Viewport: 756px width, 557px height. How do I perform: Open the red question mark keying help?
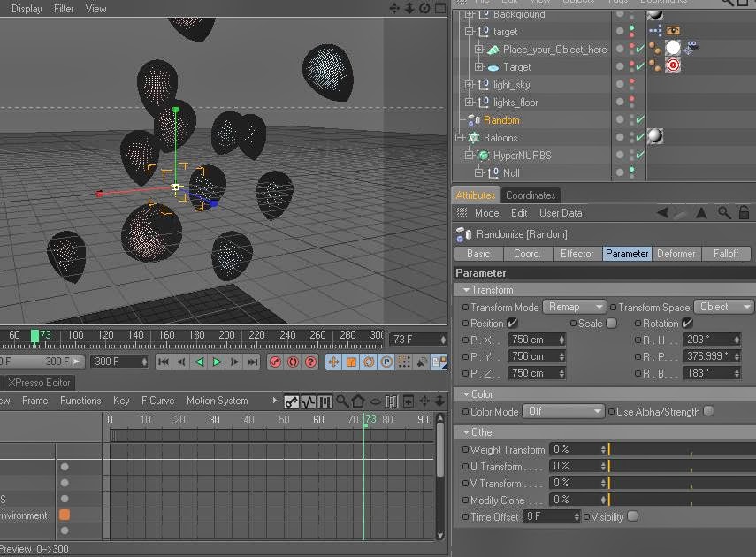(311, 362)
